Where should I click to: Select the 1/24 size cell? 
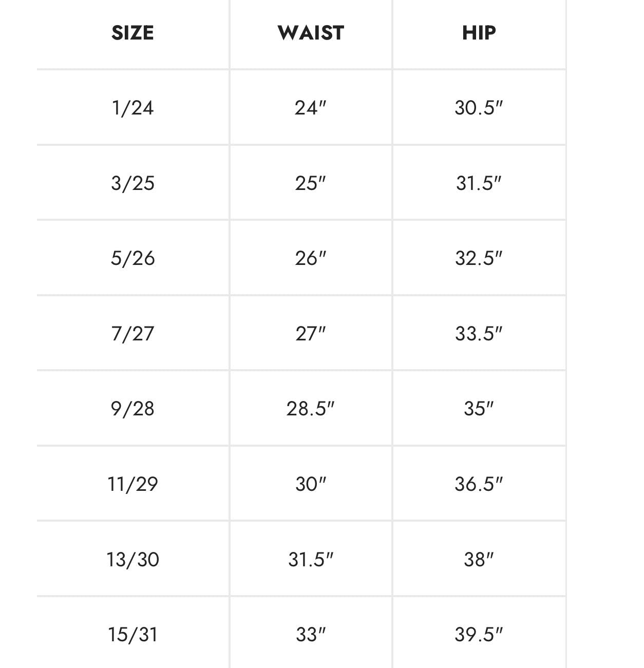(x=132, y=108)
